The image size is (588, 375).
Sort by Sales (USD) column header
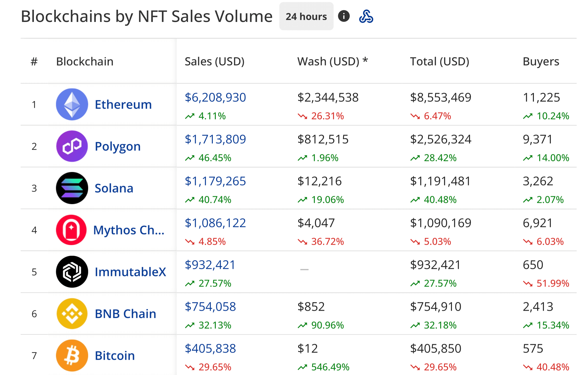point(214,61)
